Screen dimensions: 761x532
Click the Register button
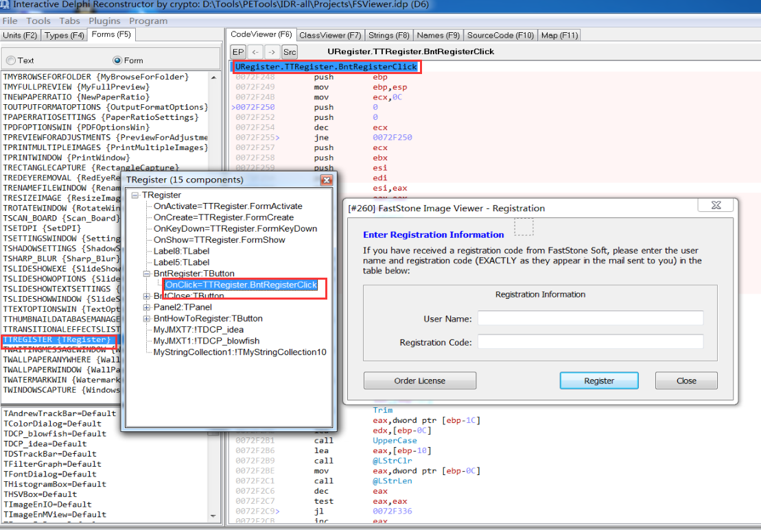pyautogui.click(x=599, y=381)
